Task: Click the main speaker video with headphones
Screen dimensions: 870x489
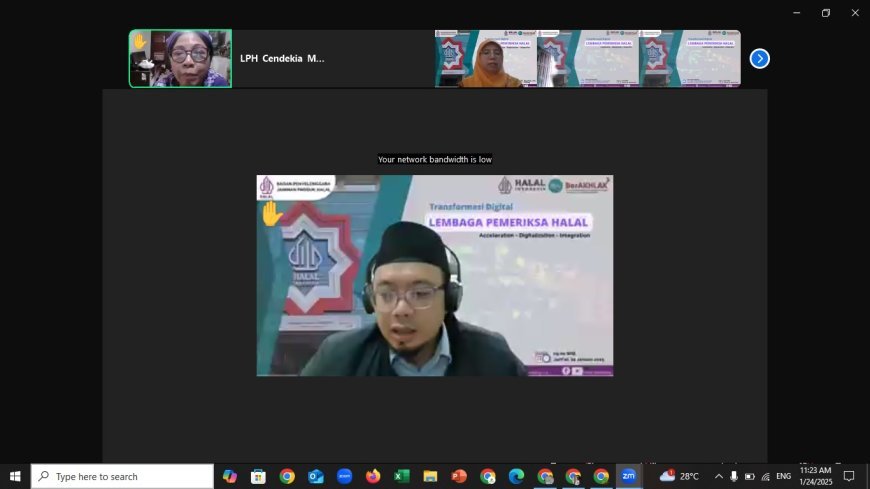Action: click(x=434, y=275)
